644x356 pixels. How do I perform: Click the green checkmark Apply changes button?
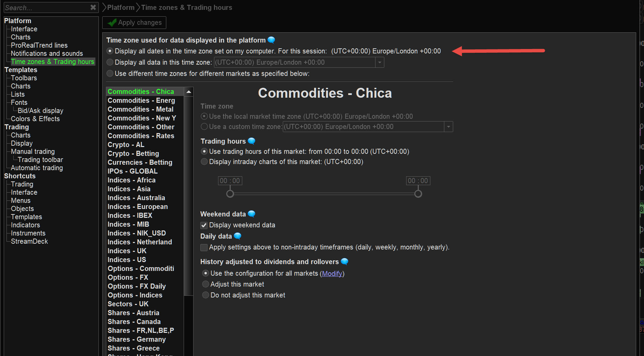[x=134, y=23]
